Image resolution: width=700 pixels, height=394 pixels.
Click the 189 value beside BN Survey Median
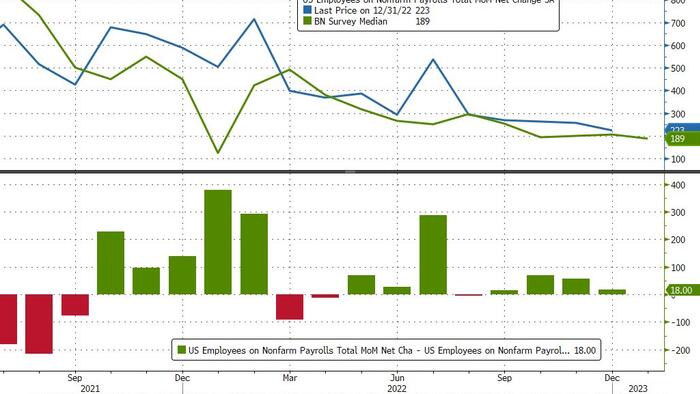(x=422, y=21)
